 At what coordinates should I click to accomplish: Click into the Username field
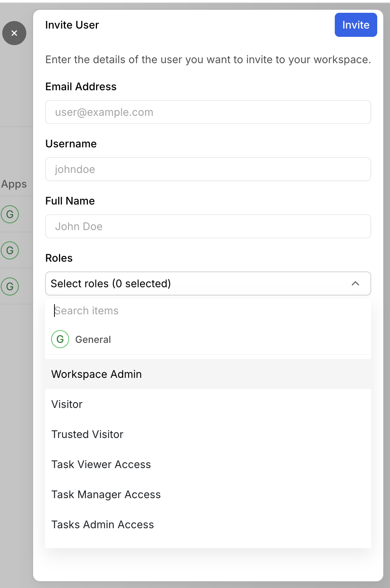coord(208,169)
